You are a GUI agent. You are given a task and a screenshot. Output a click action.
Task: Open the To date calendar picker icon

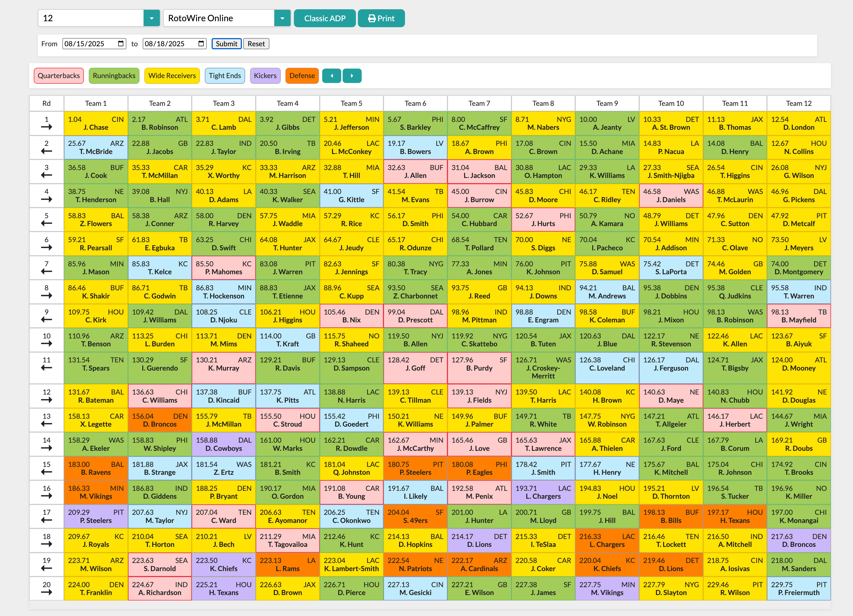point(201,44)
